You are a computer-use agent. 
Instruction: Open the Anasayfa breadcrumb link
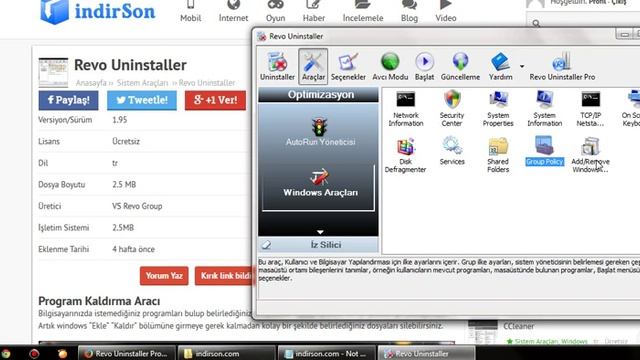(91, 83)
